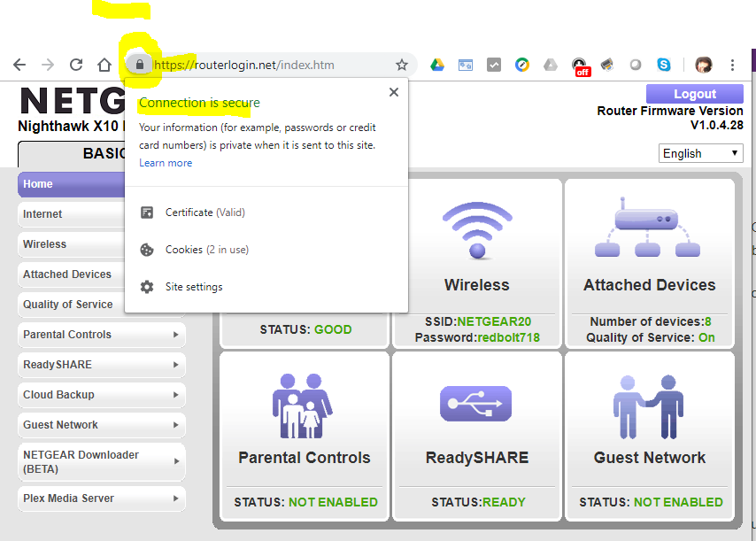The image size is (756, 541).
Task: Expand the Parental Controls sidebar chevron
Action: coord(176,335)
